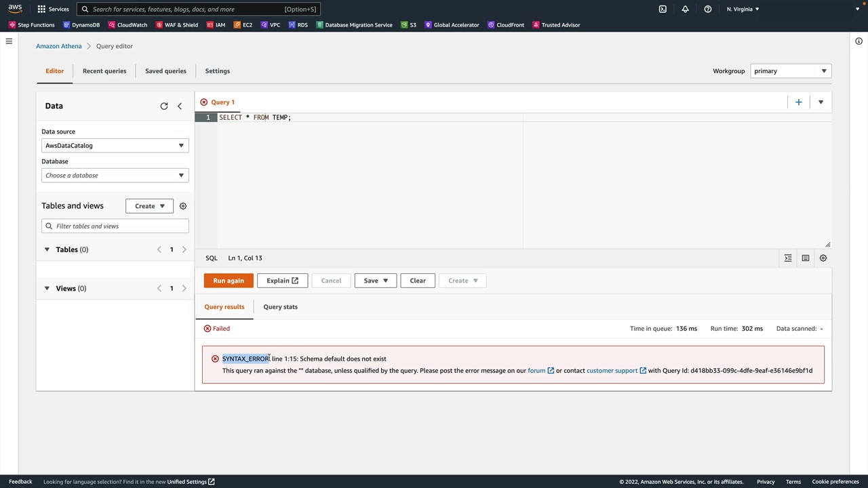This screenshot has width=868, height=488.
Task: Open the Create tables dropdown
Action: coord(149,206)
